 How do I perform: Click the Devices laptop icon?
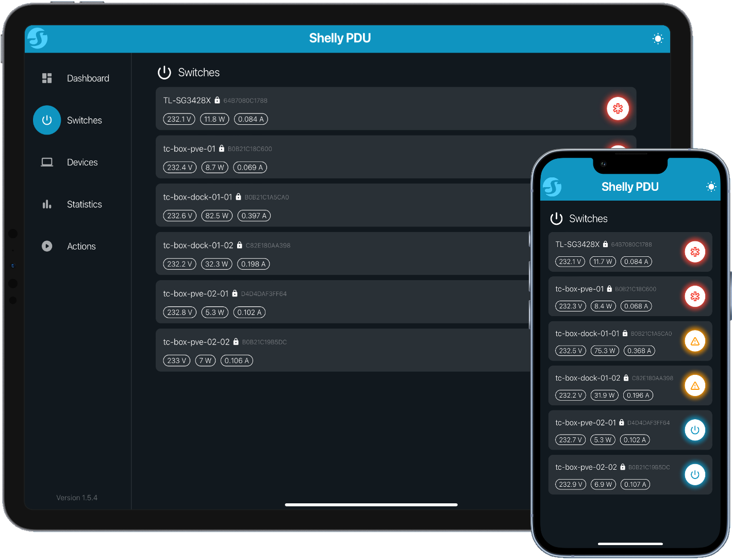tap(47, 162)
